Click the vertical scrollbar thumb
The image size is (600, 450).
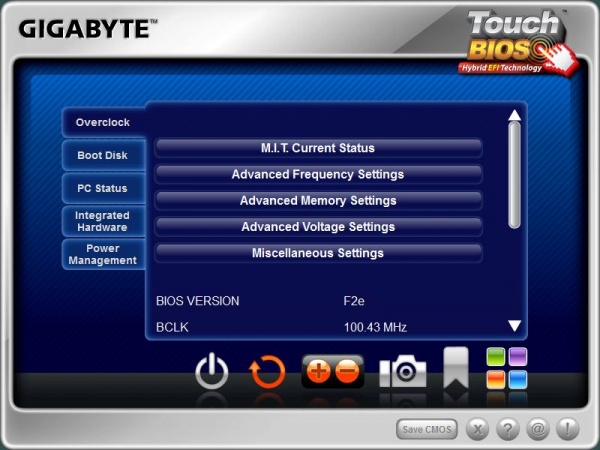[x=515, y=176]
